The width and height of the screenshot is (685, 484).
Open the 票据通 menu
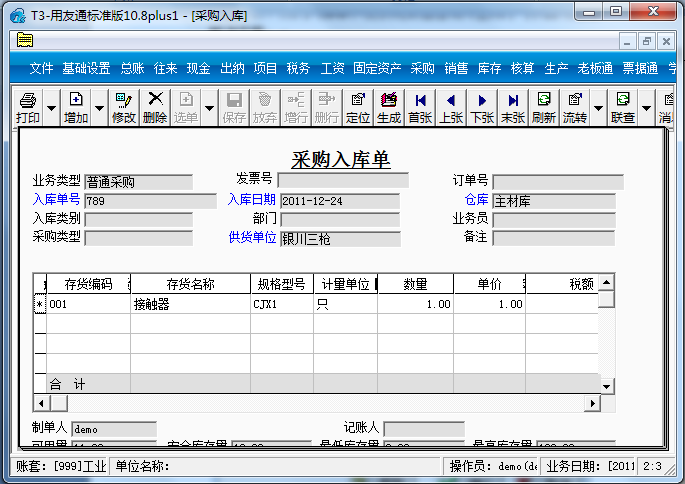(x=640, y=68)
